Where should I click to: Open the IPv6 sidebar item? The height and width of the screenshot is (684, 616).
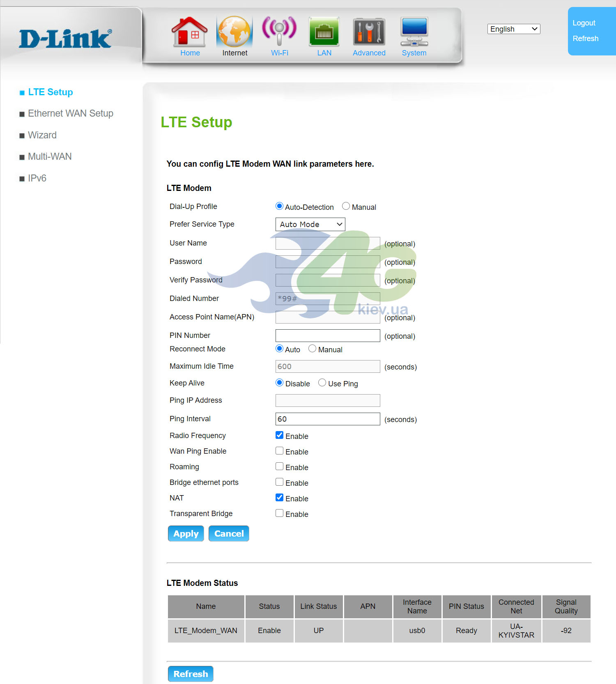click(x=37, y=178)
